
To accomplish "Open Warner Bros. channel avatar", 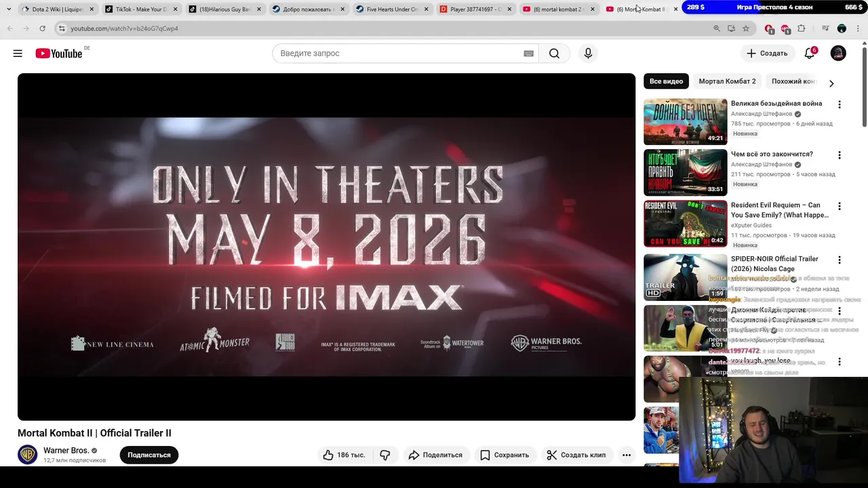I will (x=28, y=454).
